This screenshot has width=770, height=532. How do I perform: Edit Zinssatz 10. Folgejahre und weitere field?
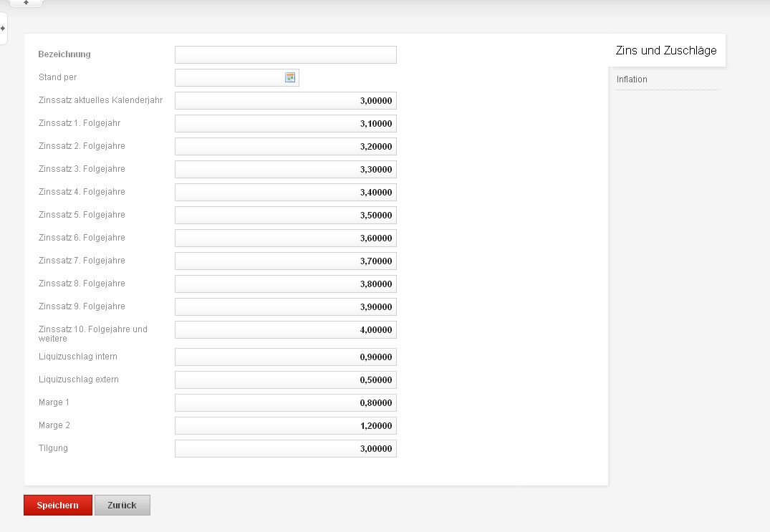286,330
